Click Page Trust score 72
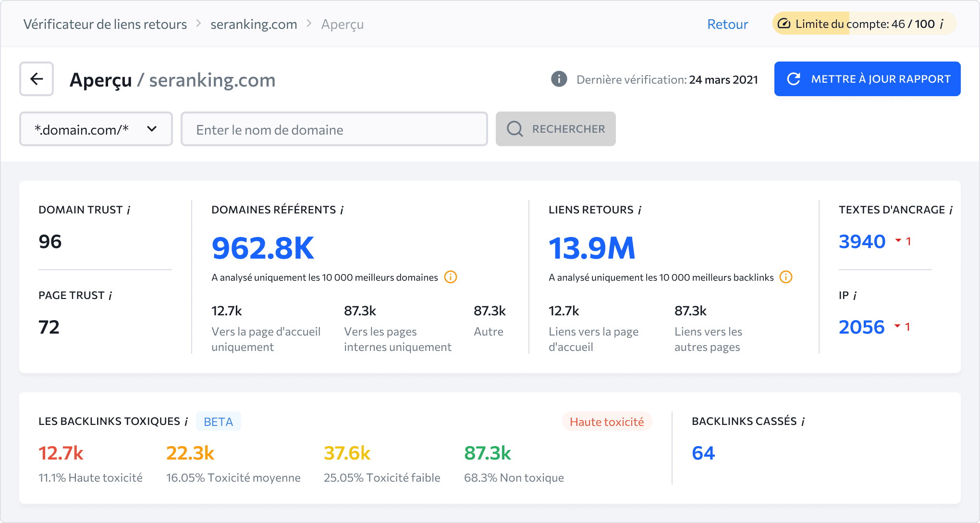Image resolution: width=980 pixels, height=523 pixels. (x=49, y=327)
